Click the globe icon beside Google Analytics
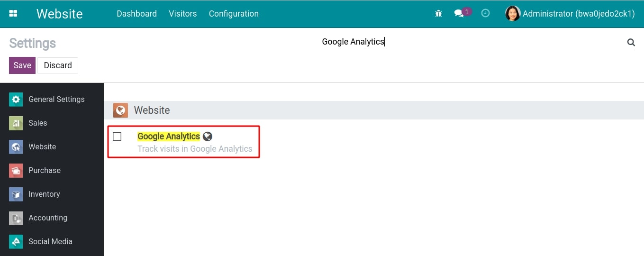 coord(208,137)
